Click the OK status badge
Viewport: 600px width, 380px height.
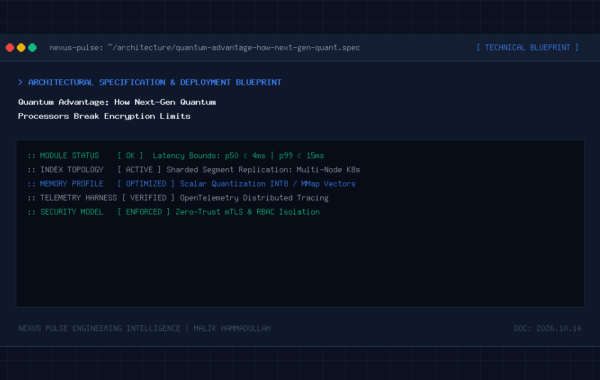[130, 156]
